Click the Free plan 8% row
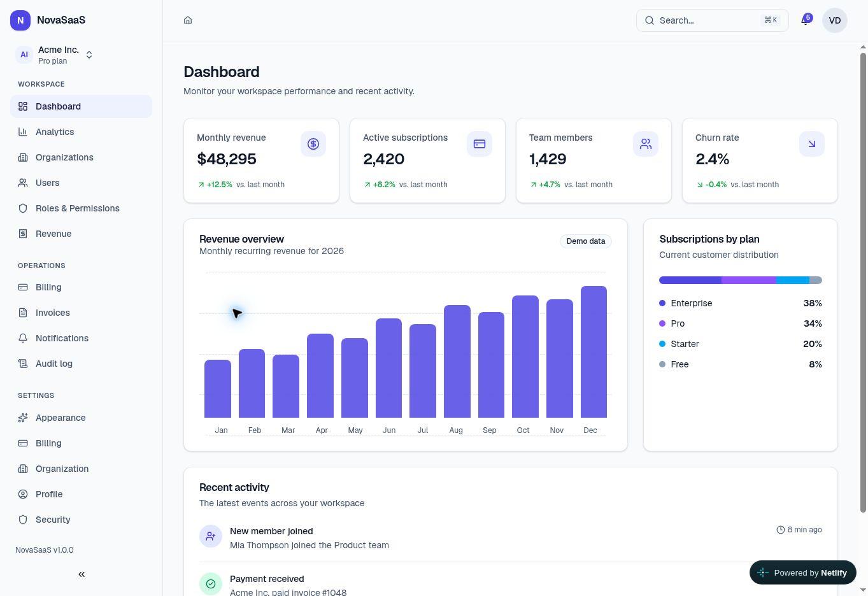This screenshot has width=868, height=596. (x=741, y=364)
